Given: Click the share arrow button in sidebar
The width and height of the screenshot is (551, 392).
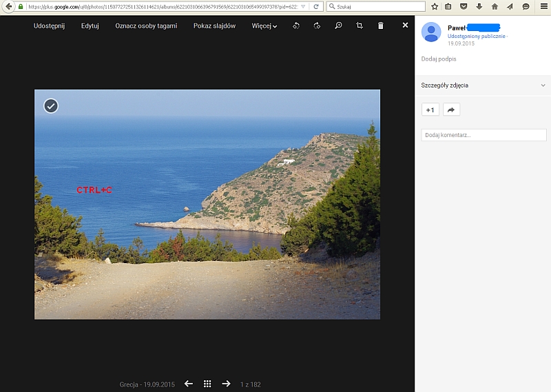Looking at the screenshot, I should tap(451, 110).
